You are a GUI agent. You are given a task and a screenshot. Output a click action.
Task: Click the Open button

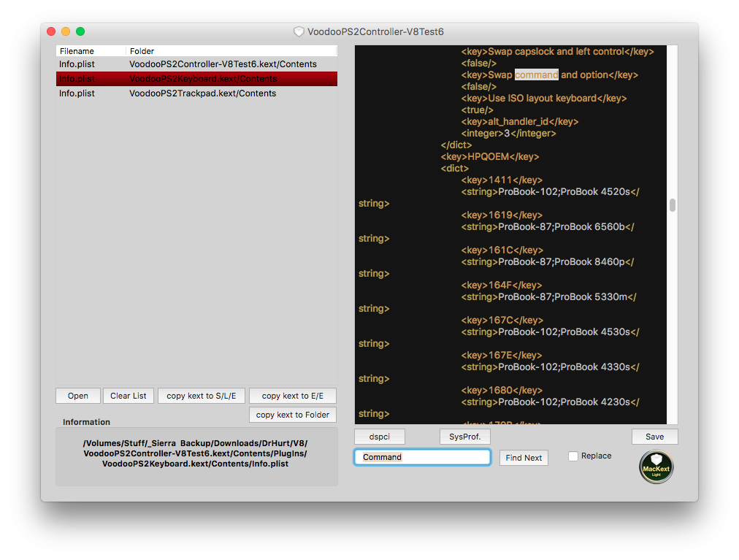click(78, 396)
